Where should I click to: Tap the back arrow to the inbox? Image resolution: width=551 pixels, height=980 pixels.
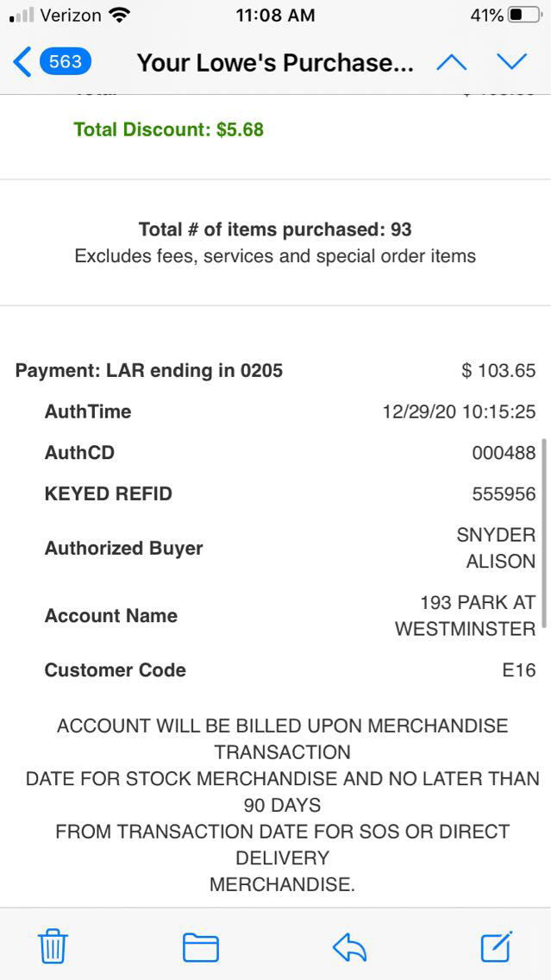click(22, 62)
